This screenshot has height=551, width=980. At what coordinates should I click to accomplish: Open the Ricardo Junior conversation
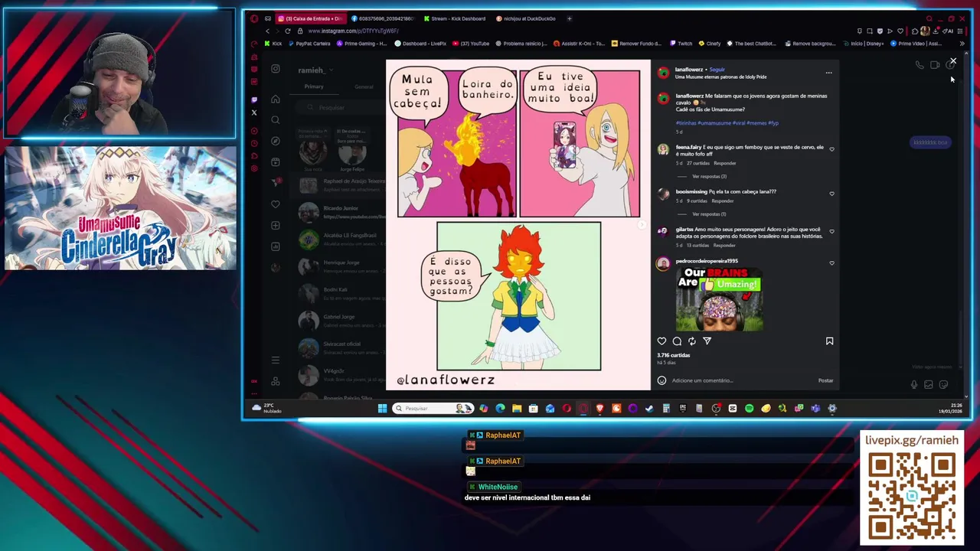tap(341, 212)
